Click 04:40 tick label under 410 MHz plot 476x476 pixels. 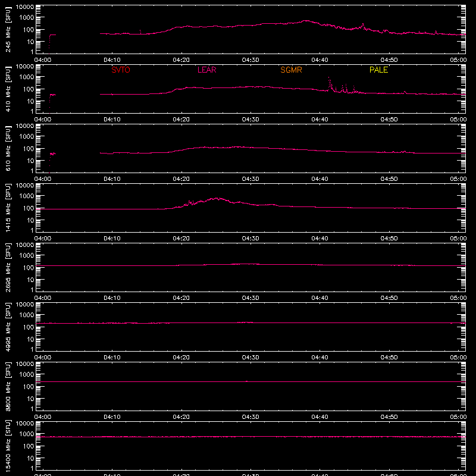point(320,120)
